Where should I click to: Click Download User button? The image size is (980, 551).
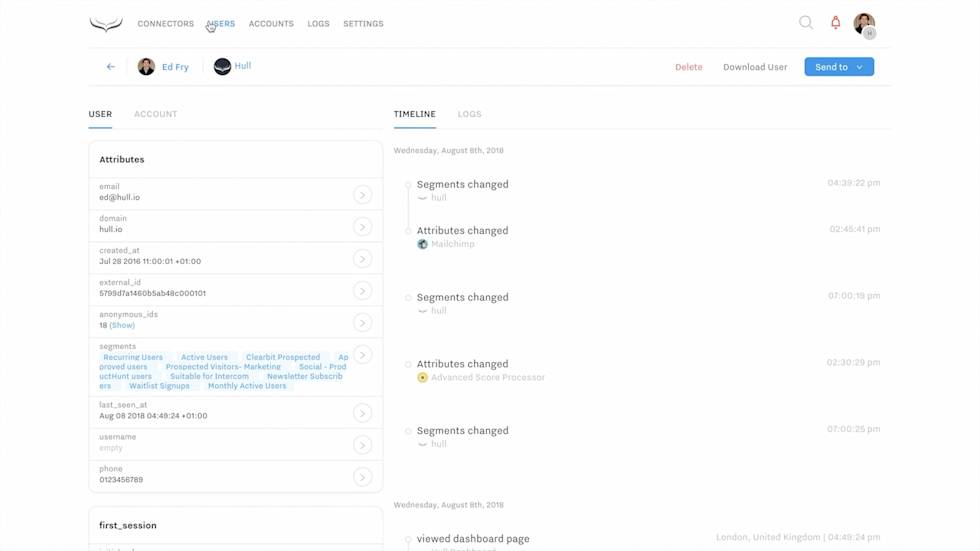(x=755, y=67)
